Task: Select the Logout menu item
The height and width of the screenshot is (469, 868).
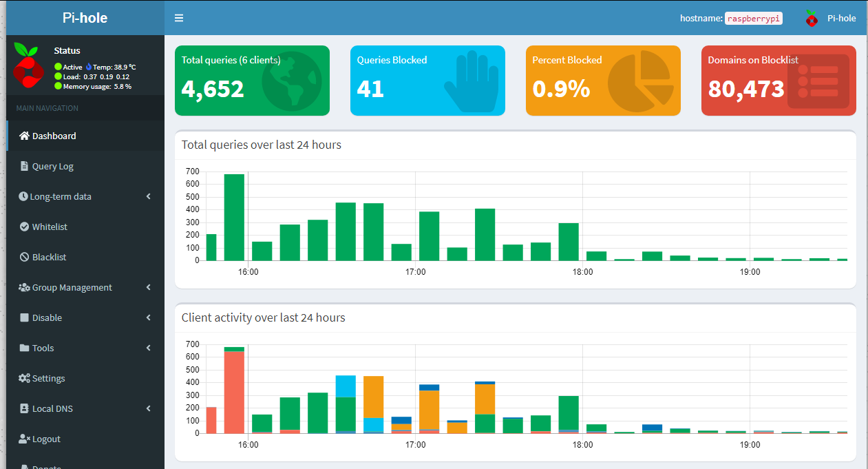Action: click(85, 439)
